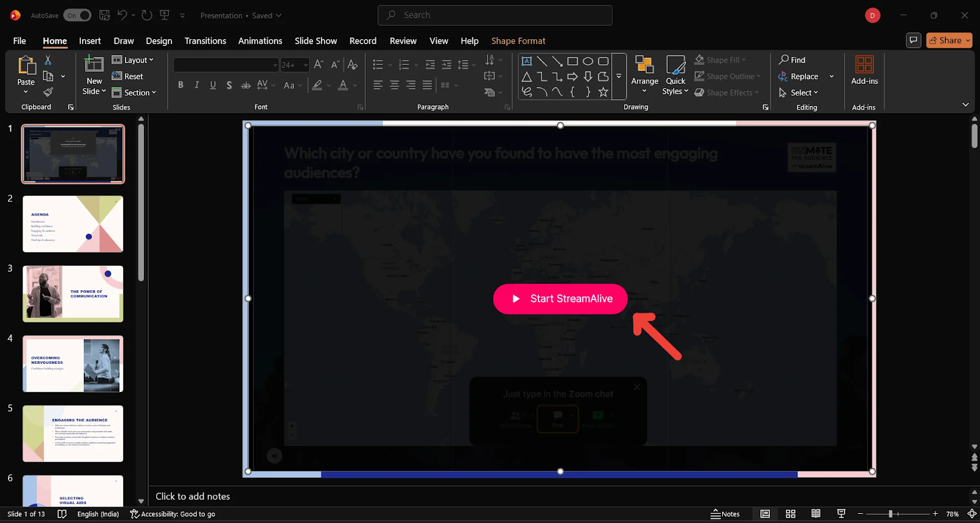Click Increase Font Size icon

pos(318,64)
